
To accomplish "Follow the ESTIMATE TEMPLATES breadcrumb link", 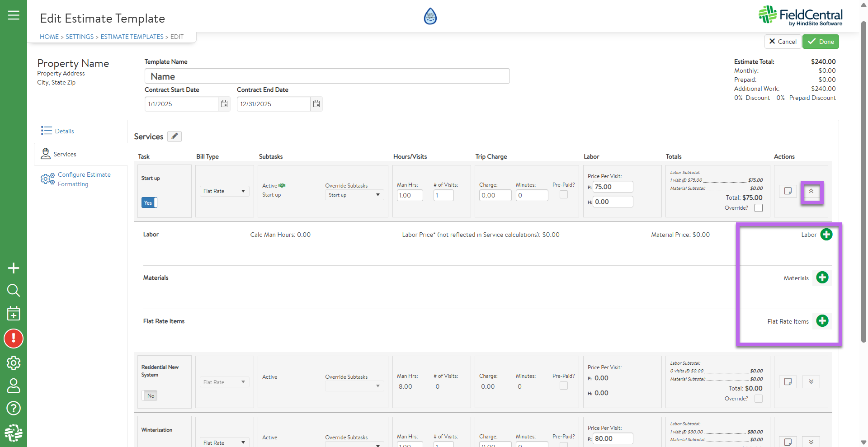I will pos(132,37).
